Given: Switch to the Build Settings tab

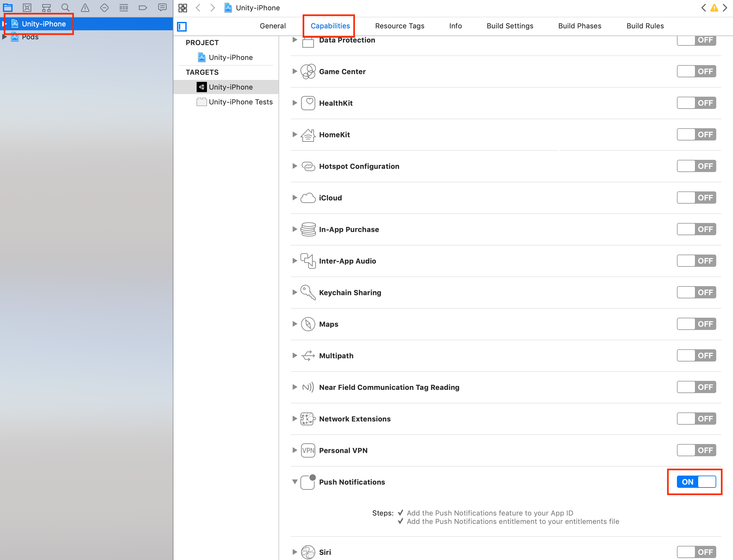Looking at the screenshot, I should pyautogui.click(x=510, y=26).
